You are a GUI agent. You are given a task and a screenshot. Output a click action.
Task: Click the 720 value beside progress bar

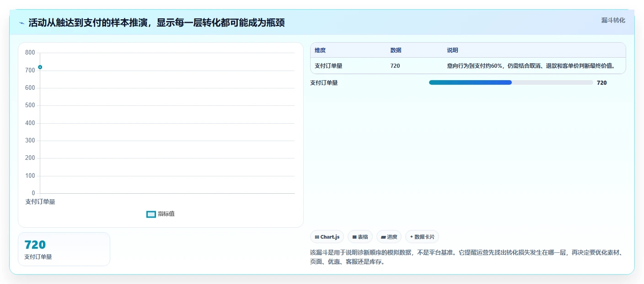click(602, 83)
